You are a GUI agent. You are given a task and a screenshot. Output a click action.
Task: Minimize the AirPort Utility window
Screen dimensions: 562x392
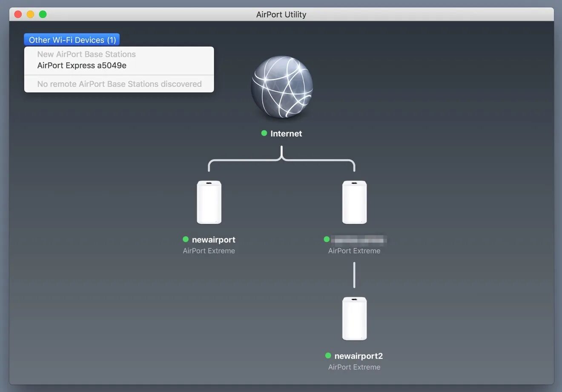30,14
